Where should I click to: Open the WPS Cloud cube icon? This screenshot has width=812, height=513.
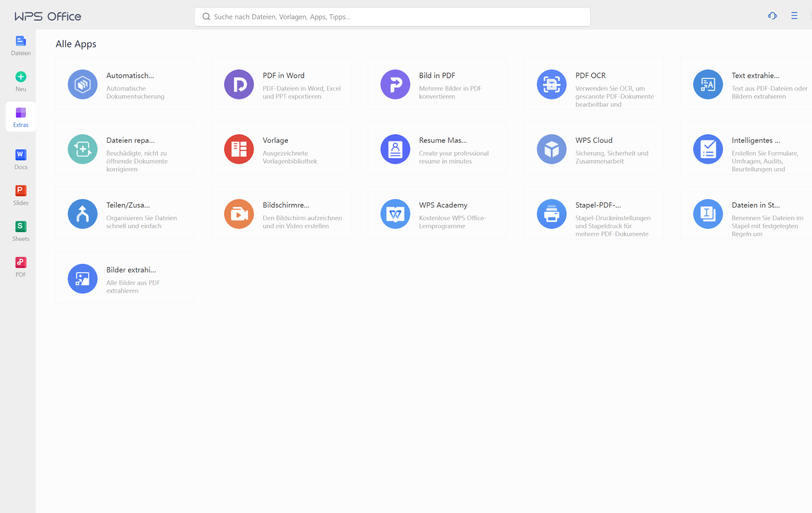coord(551,149)
